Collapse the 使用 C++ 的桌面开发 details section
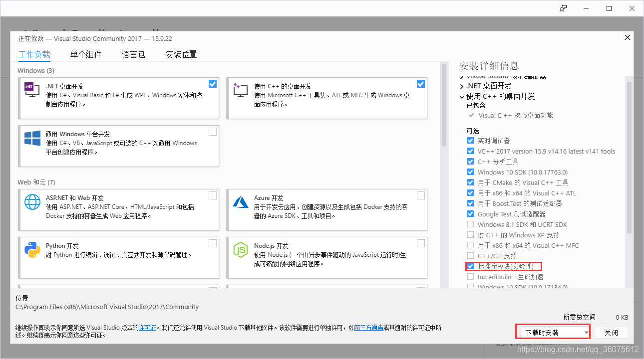Viewport: 644px width, 359px height. point(462,96)
